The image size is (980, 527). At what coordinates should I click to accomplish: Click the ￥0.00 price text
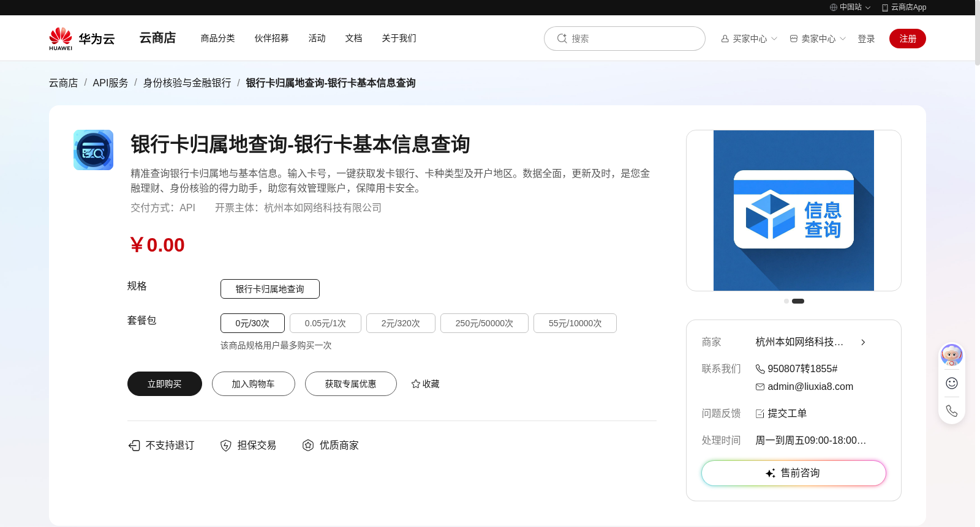pyautogui.click(x=157, y=245)
